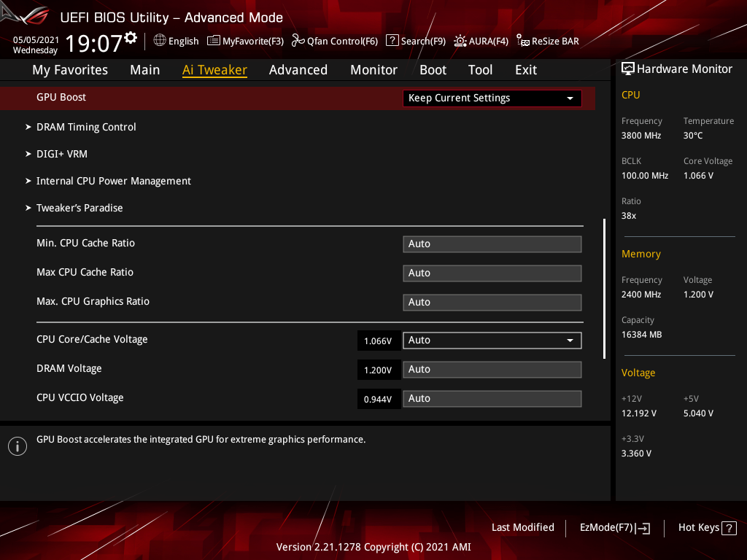Open the GPU Boost dropdown
Screen dimensions: 747x560
[x=492, y=98]
